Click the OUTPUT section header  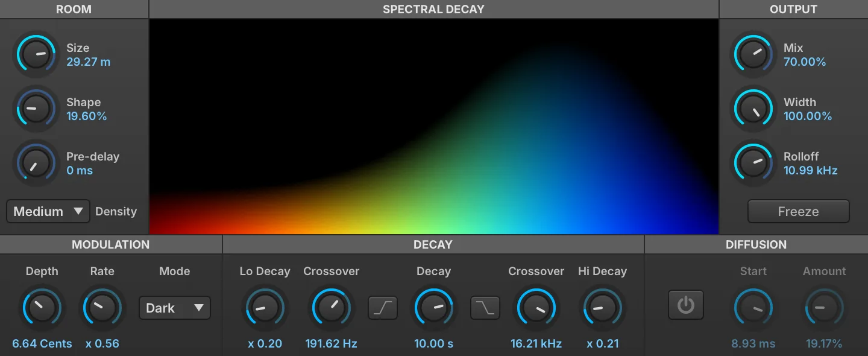click(794, 9)
